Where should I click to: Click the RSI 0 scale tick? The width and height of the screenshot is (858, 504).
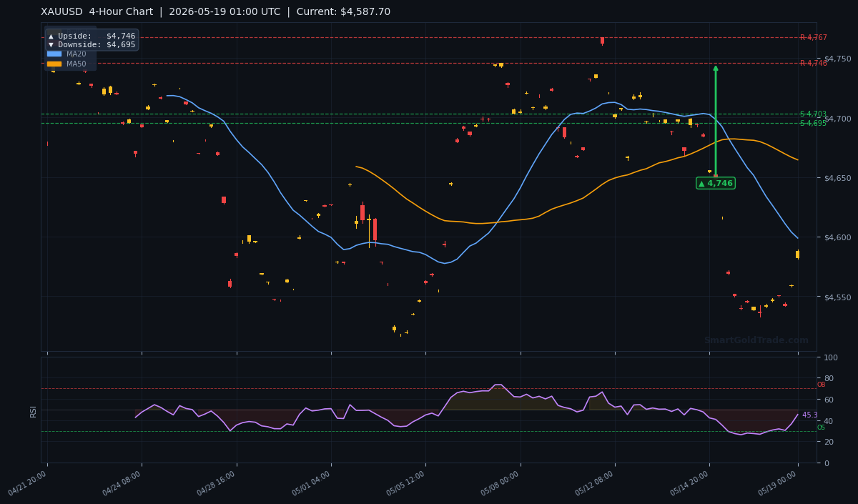click(x=827, y=463)
